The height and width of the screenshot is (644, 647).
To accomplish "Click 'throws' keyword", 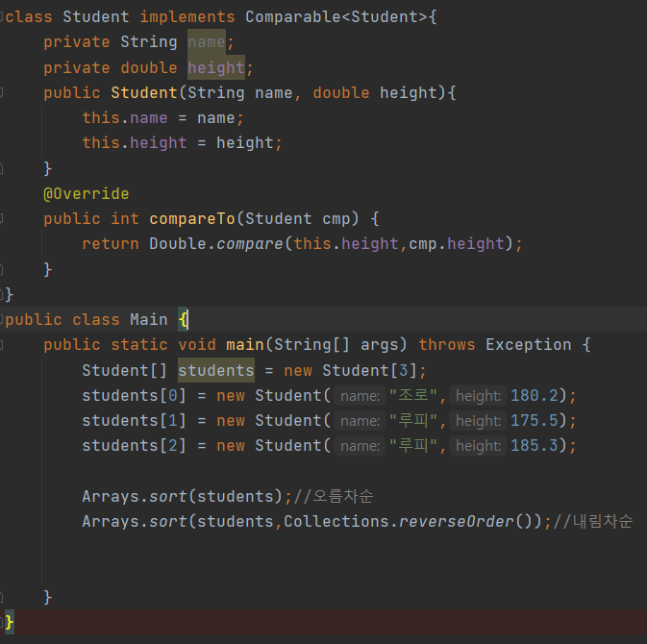I will click(447, 345).
